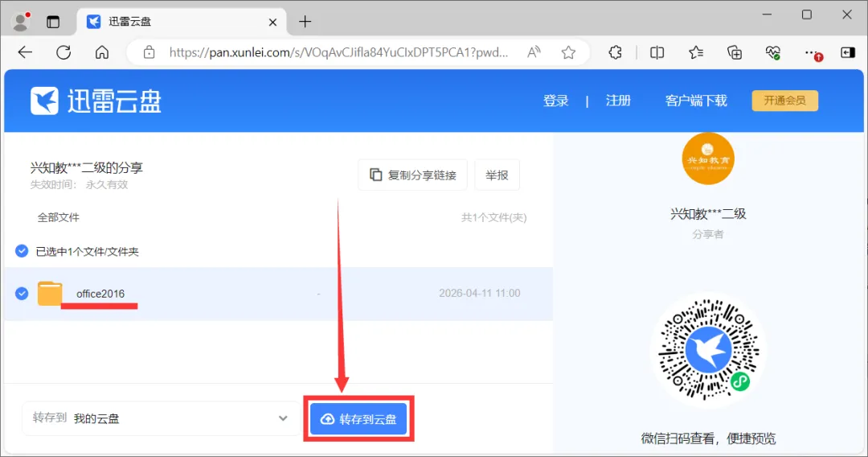Activate the read aloud icon
The height and width of the screenshot is (457, 868).
coord(534,52)
